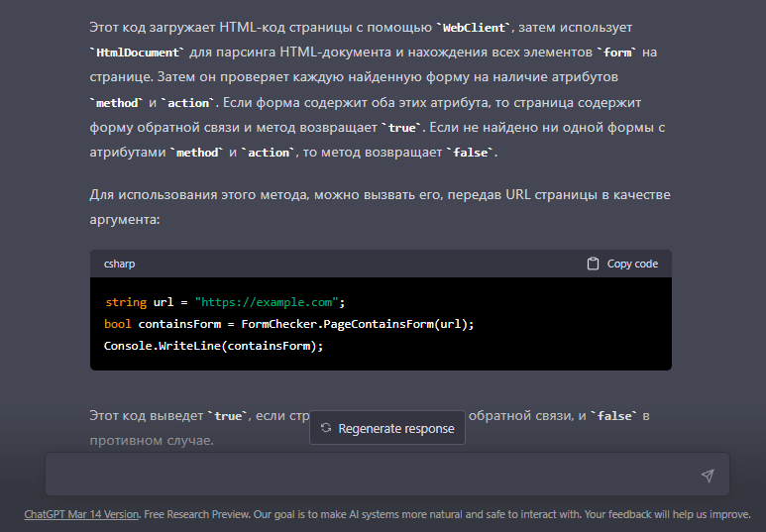Click the circular arrows regenerate icon
This screenshot has height=532, width=766.
click(326, 429)
